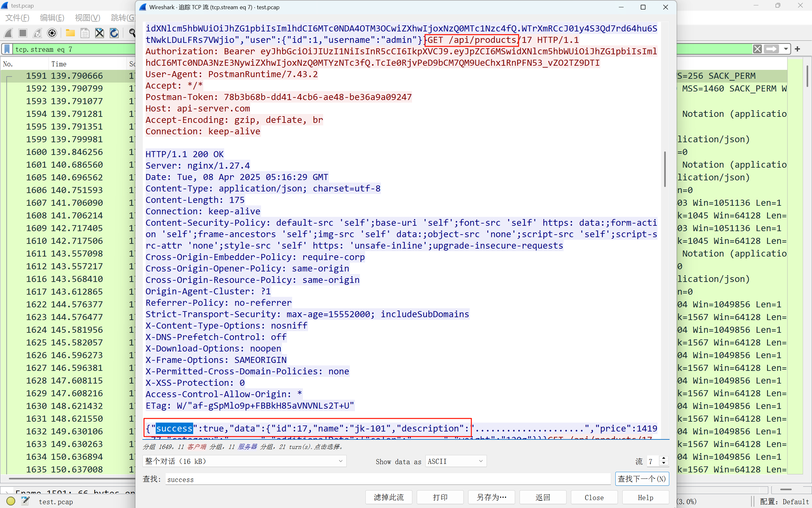Add filter button plus icon
This screenshot has height=508, width=812.
797,49
